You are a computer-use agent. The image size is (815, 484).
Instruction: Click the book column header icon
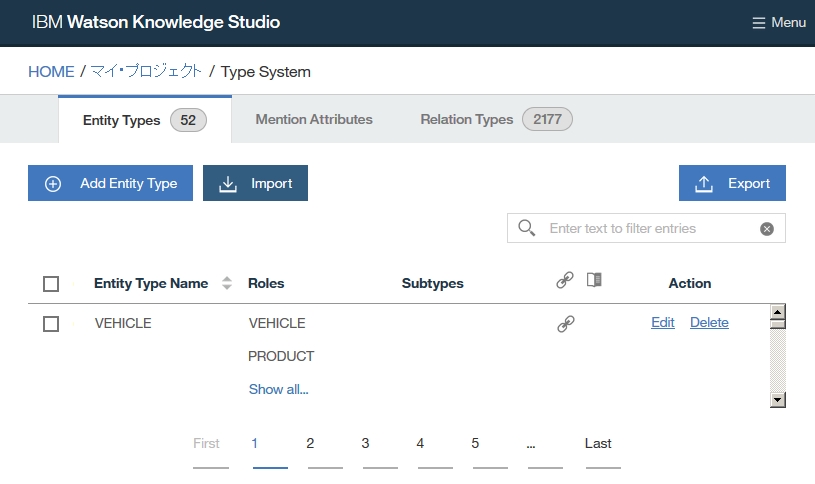(x=594, y=280)
